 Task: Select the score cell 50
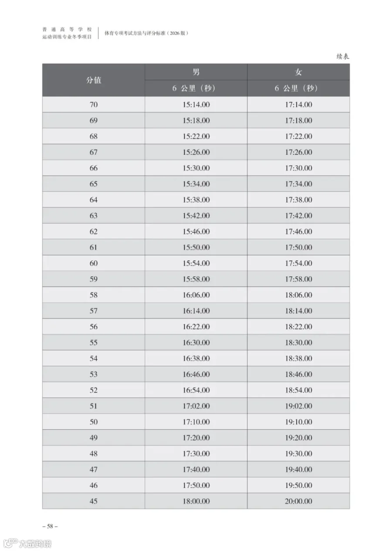tap(94, 422)
